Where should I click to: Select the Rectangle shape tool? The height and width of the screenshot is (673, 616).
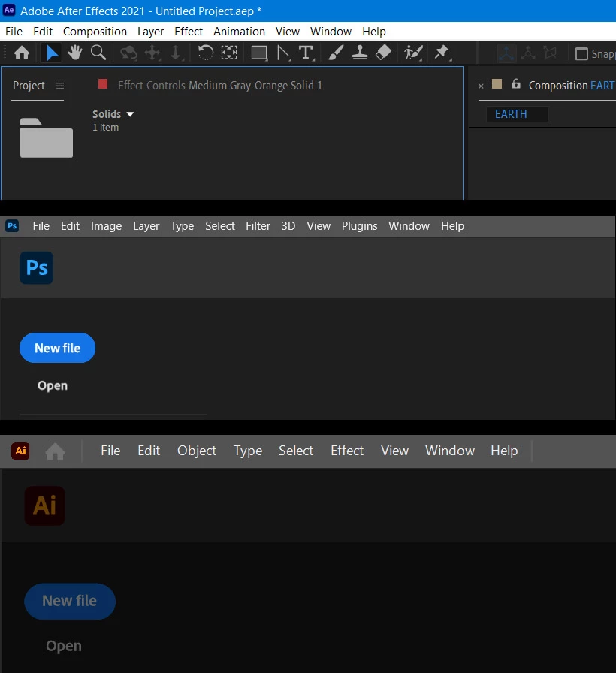point(259,53)
